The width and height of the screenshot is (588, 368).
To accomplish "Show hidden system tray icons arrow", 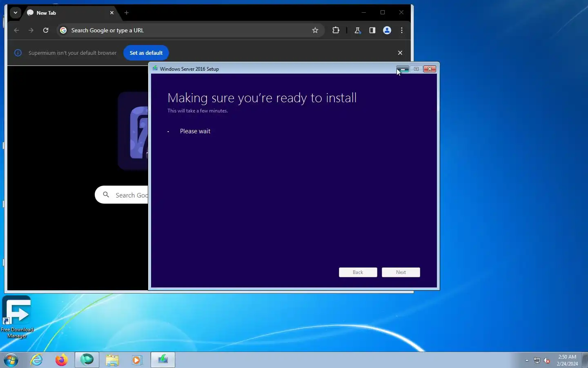I will click(527, 360).
